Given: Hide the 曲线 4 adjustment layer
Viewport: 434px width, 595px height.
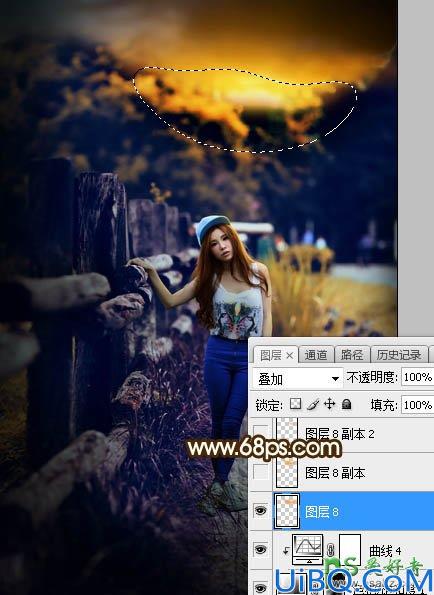Looking at the screenshot, I should pos(260,549).
